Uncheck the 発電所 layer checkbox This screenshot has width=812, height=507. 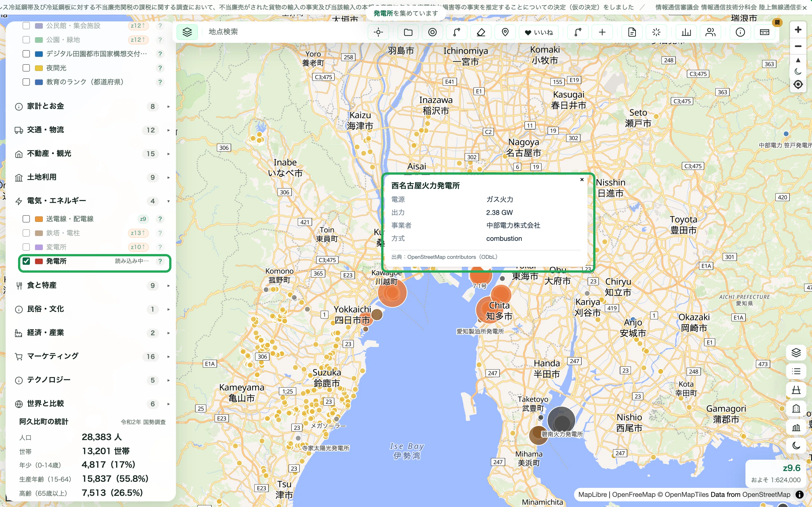(x=26, y=261)
